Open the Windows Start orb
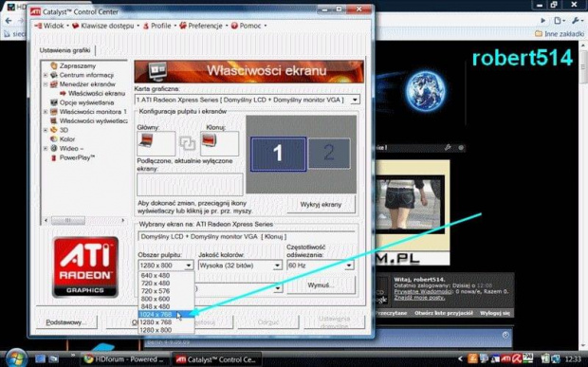 click(x=16, y=358)
